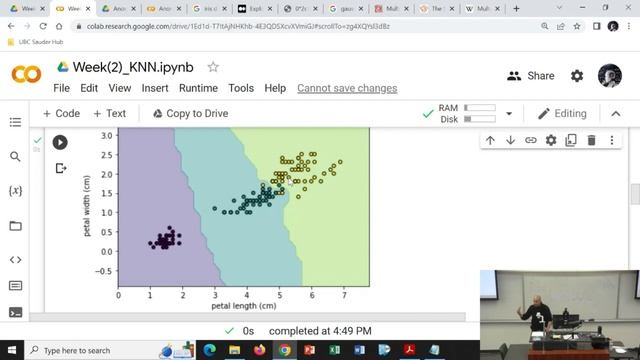640x360 pixels.
Task: Open the Runtime menu
Action: click(198, 88)
